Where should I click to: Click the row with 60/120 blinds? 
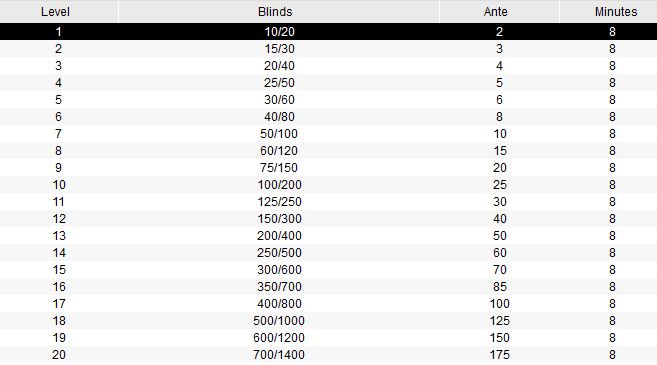[x=328, y=150]
